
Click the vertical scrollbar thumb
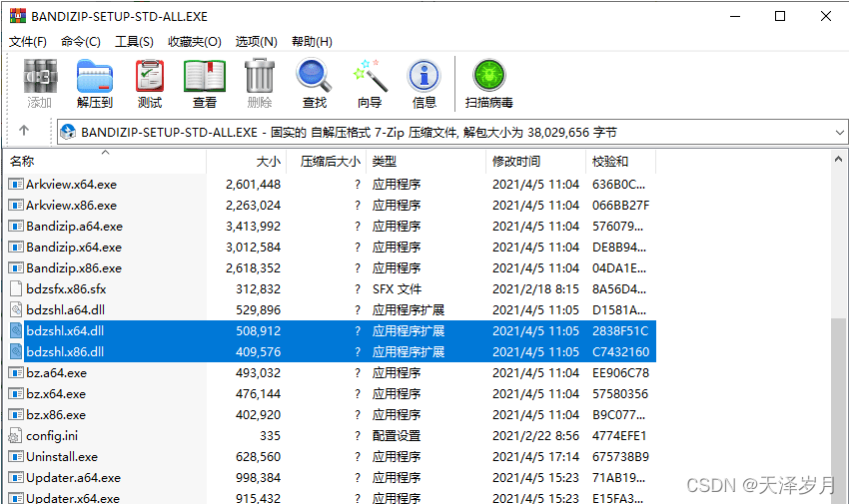pyautogui.click(x=838, y=411)
